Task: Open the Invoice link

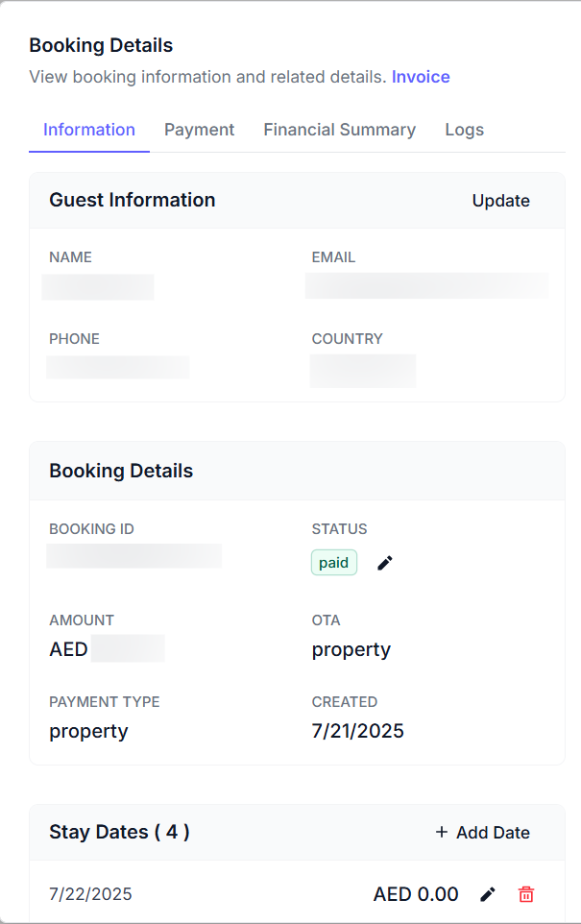Action: coord(421,77)
